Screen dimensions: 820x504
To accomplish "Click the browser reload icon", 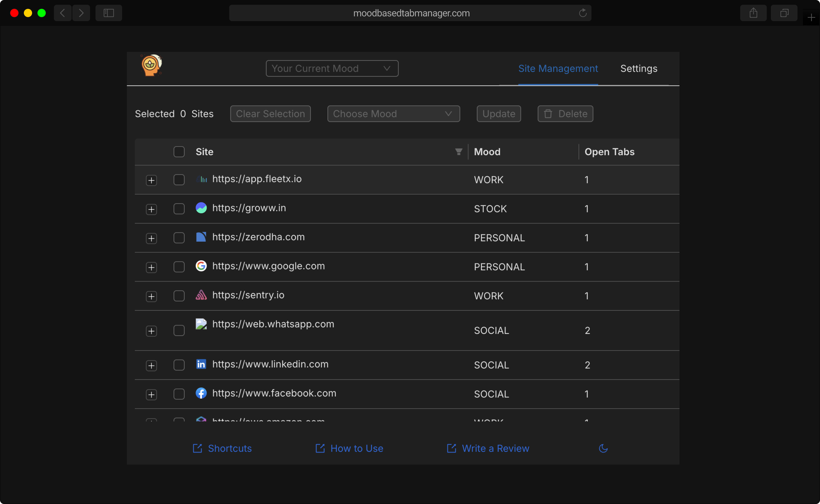I will pos(583,13).
